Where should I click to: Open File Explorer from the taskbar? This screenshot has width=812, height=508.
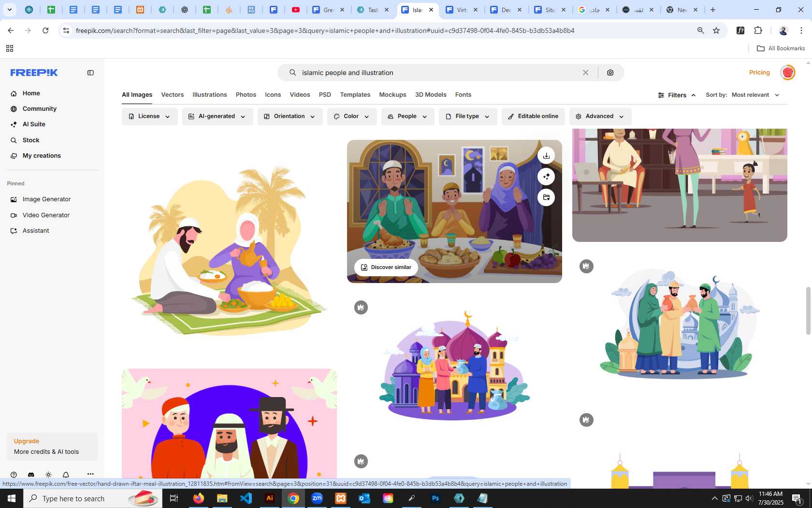(222, 498)
